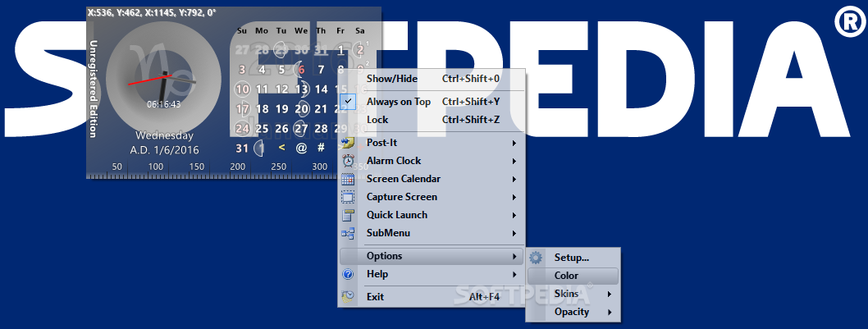Click the '@' today symbol in calendar
This screenshot has height=329, width=868.
coord(301,148)
